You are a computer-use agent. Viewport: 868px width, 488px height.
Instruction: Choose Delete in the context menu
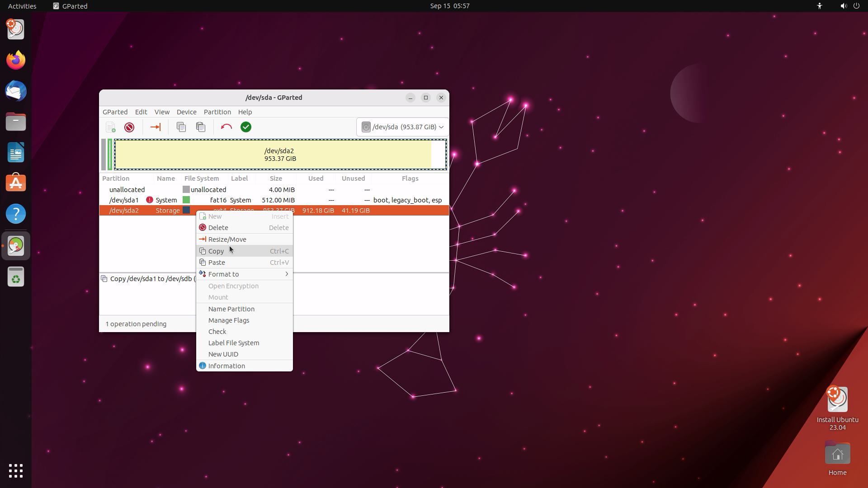coord(245,228)
